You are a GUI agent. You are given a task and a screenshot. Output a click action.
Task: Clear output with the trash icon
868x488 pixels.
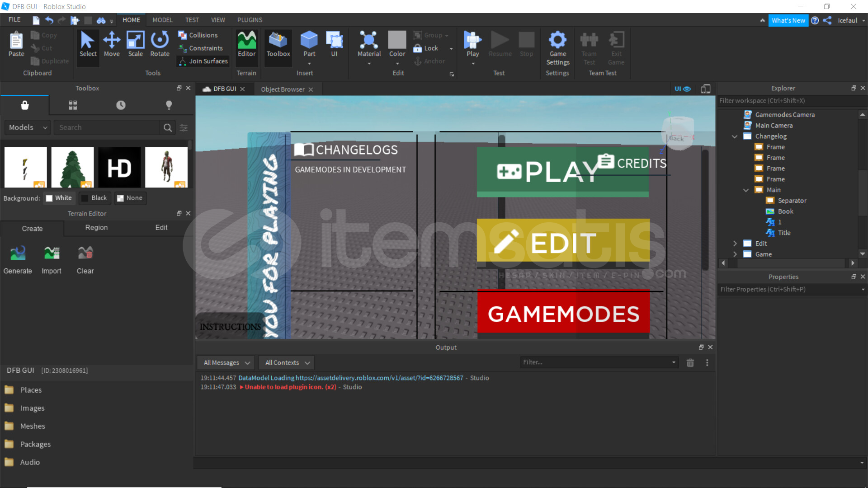coord(690,362)
